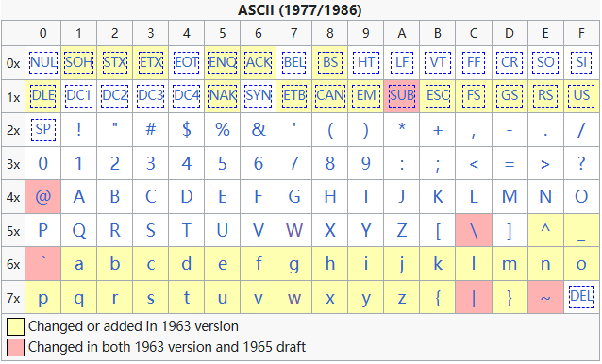Click the vertical bar character cell
The image size is (602, 364).
click(x=474, y=297)
